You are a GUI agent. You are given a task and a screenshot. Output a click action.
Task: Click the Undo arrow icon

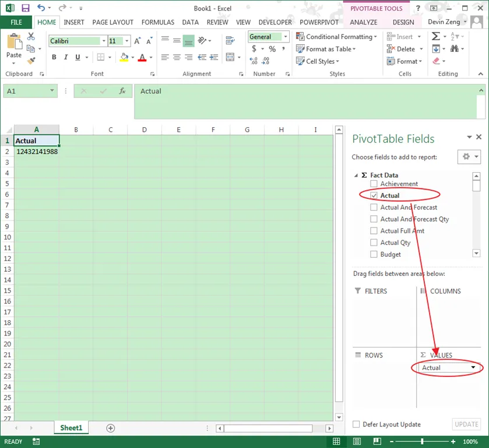click(41, 8)
